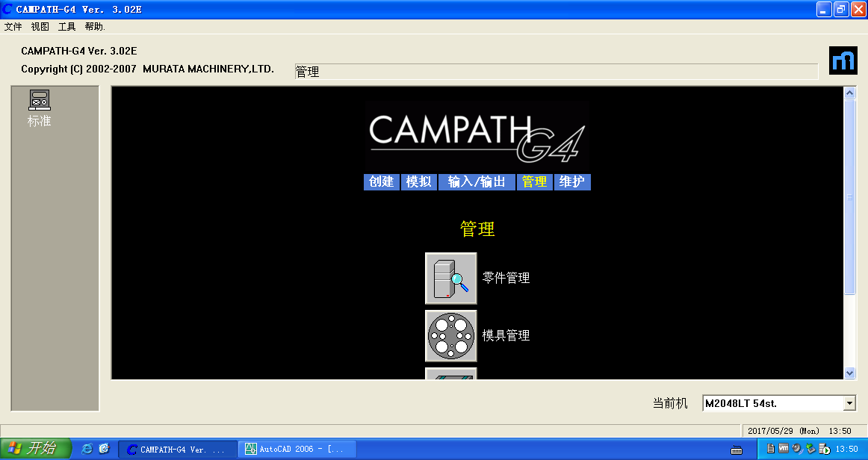Image resolution: width=868 pixels, height=460 pixels.
Task: Open the volume speaker tray icon
Action: 797,449
